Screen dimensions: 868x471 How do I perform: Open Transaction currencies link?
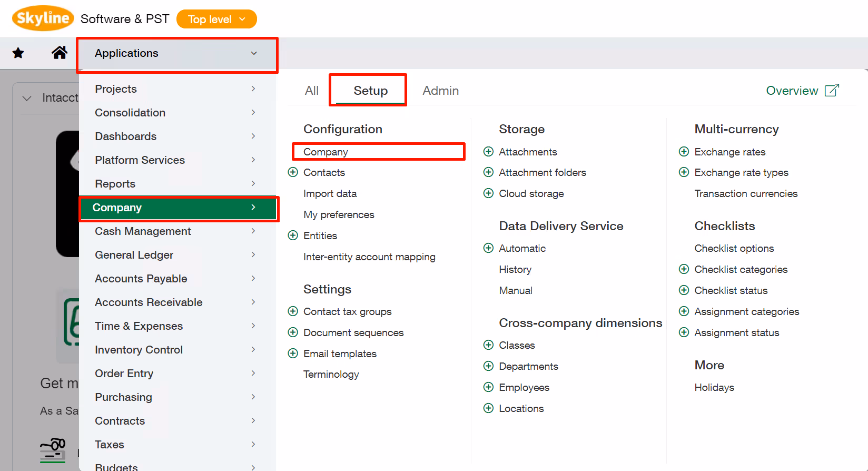[745, 193]
